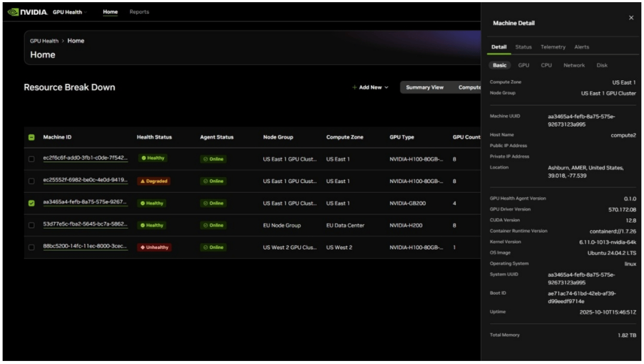The height and width of the screenshot is (364, 644).
Task: Open the GPU Health product dropdown
Action: click(70, 12)
